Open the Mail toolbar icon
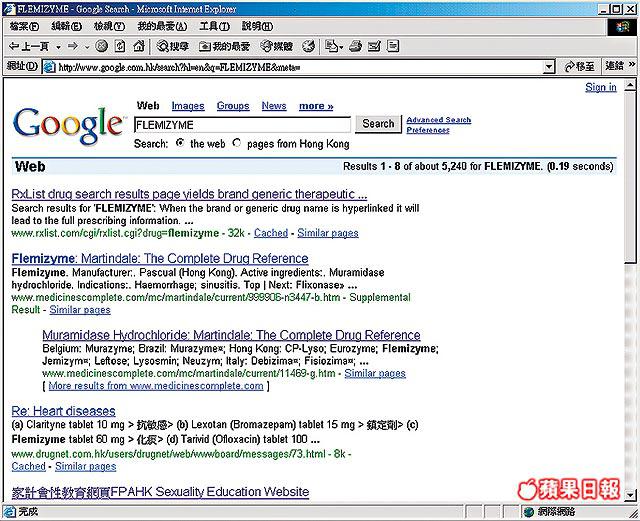This screenshot has height=521, width=640. [334, 47]
